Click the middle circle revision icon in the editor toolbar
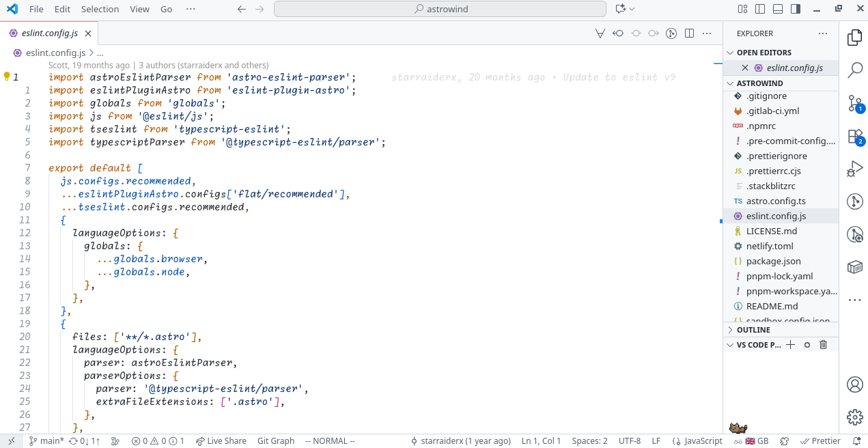 click(636, 33)
